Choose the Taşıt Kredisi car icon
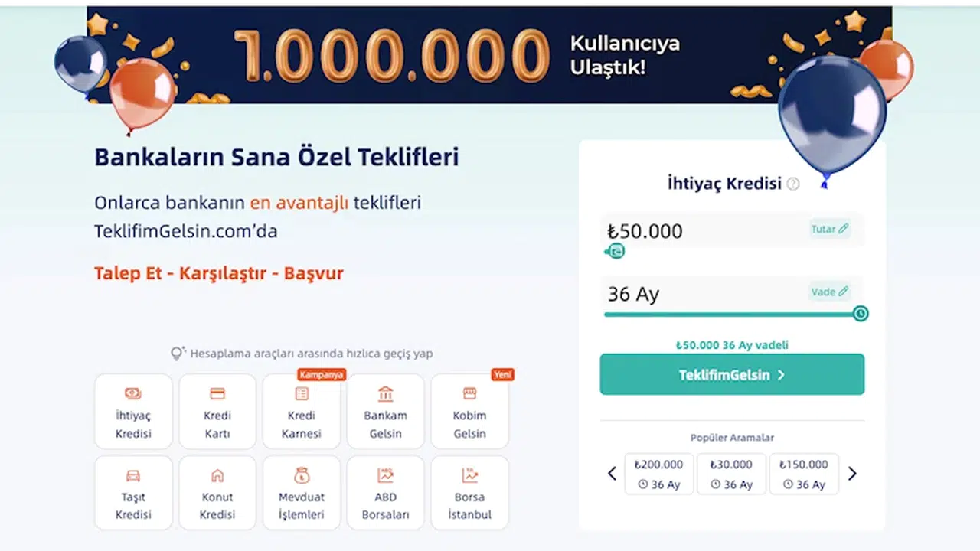 [x=133, y=475]
